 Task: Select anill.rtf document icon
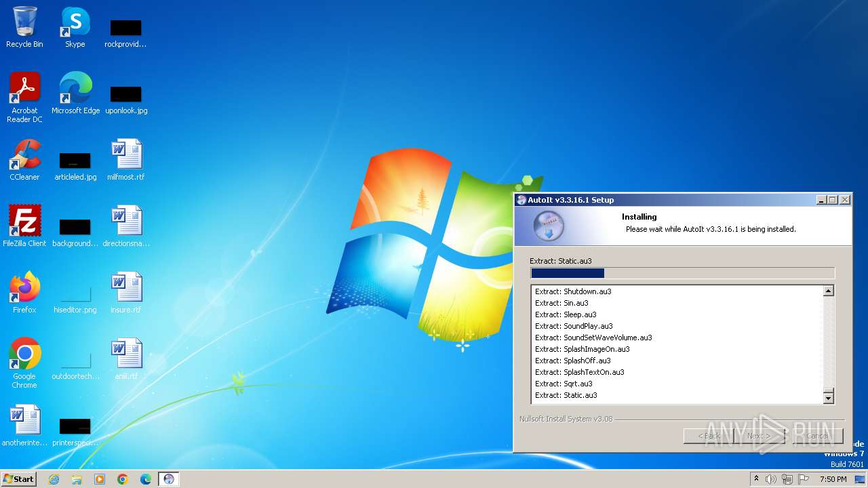pyautogui.click(x=126, y=359)
